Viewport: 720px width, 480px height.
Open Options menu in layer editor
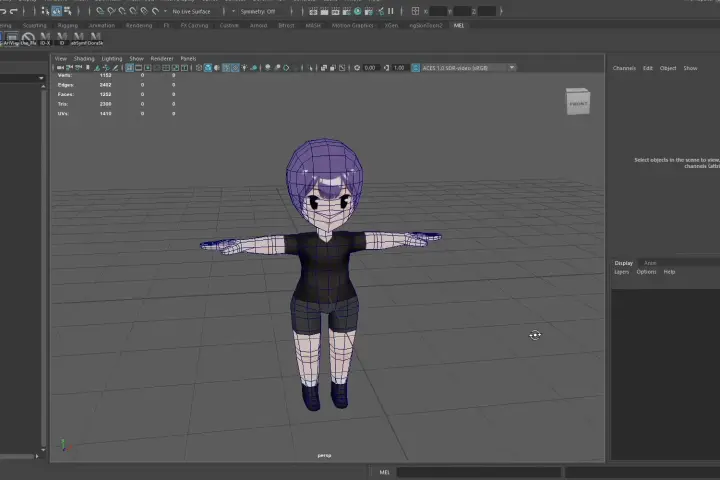(646, 271)
